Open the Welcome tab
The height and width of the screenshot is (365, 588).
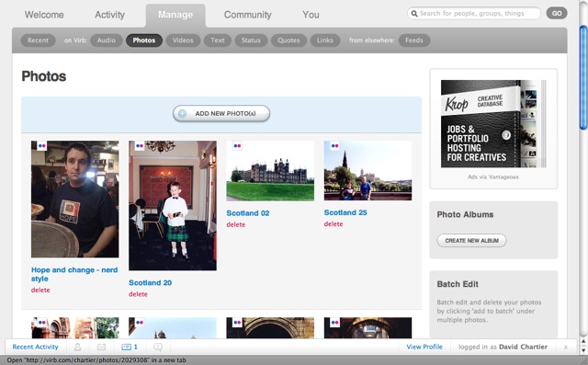tap(44, 15)
